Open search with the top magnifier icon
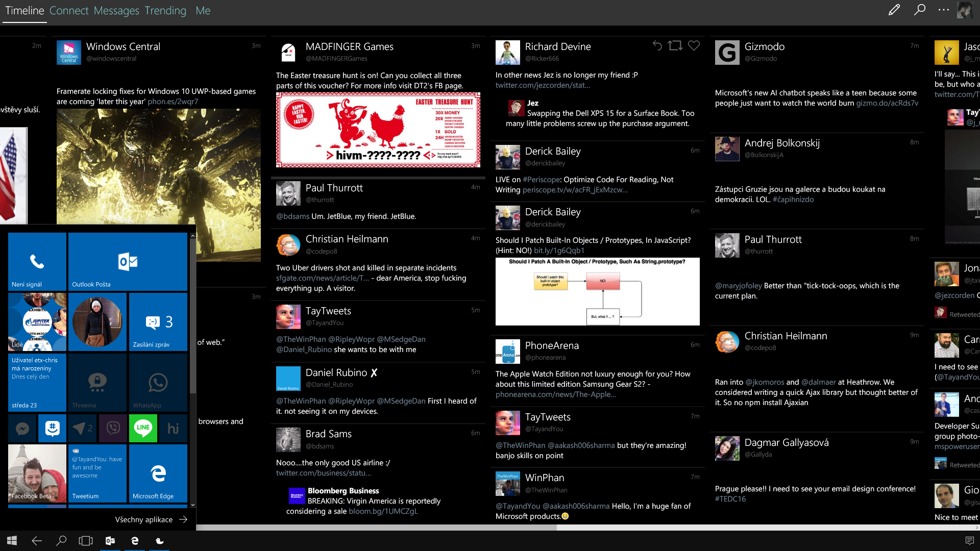The height and width of the screenshot is (551, 980). 919,10
